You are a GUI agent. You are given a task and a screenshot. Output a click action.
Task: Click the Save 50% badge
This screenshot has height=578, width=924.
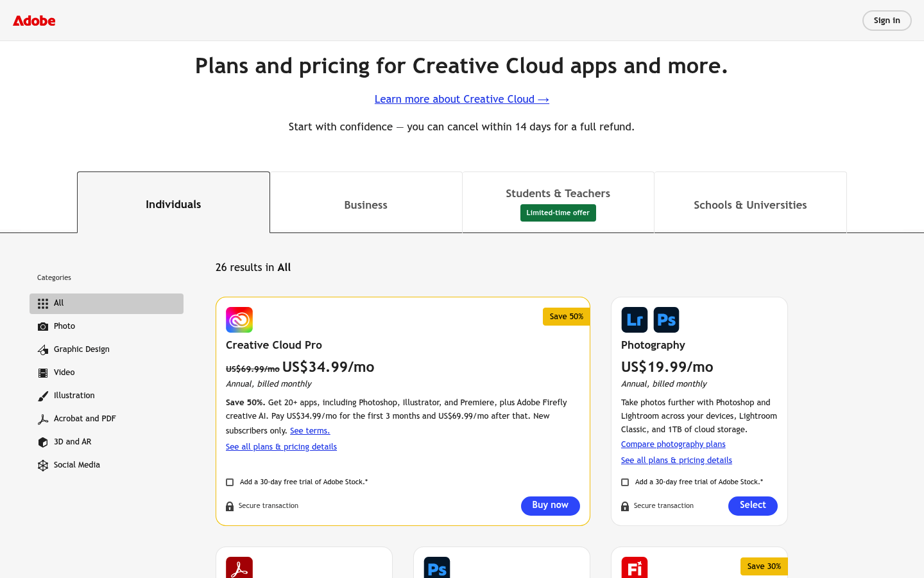[567, 317]
